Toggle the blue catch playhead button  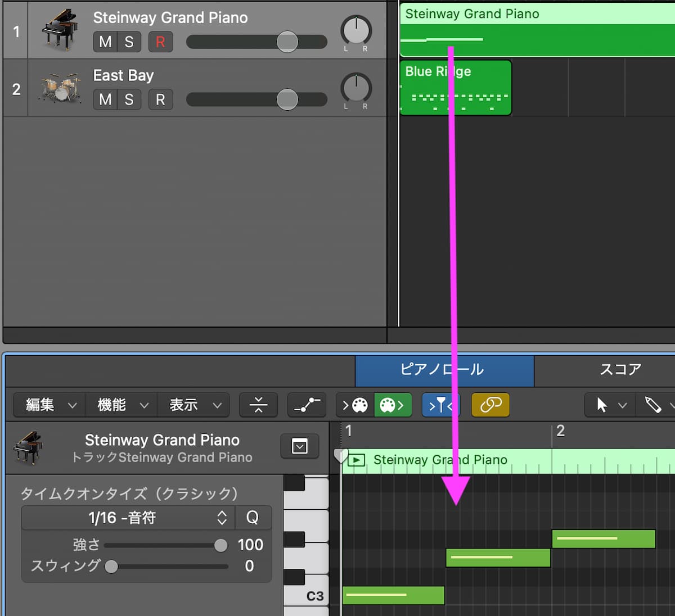[440, 405]
